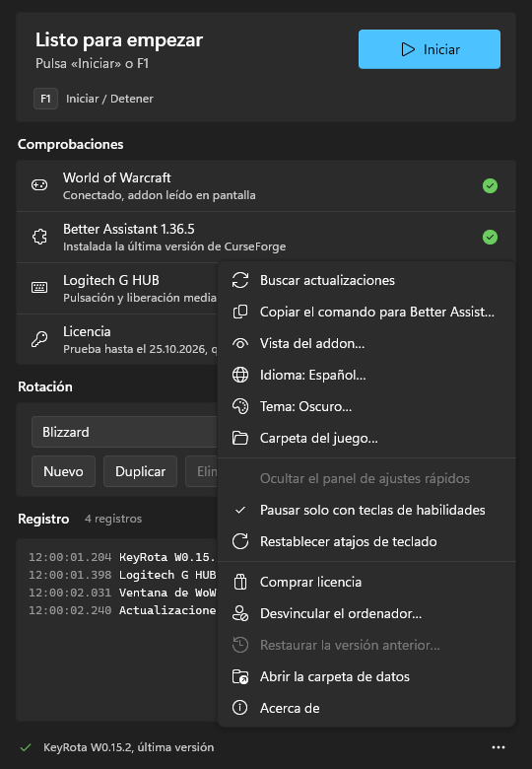Choose Copiar el comando para Better Assistant
The height and width of the screenshot is (769, 532).
point(366,312)
